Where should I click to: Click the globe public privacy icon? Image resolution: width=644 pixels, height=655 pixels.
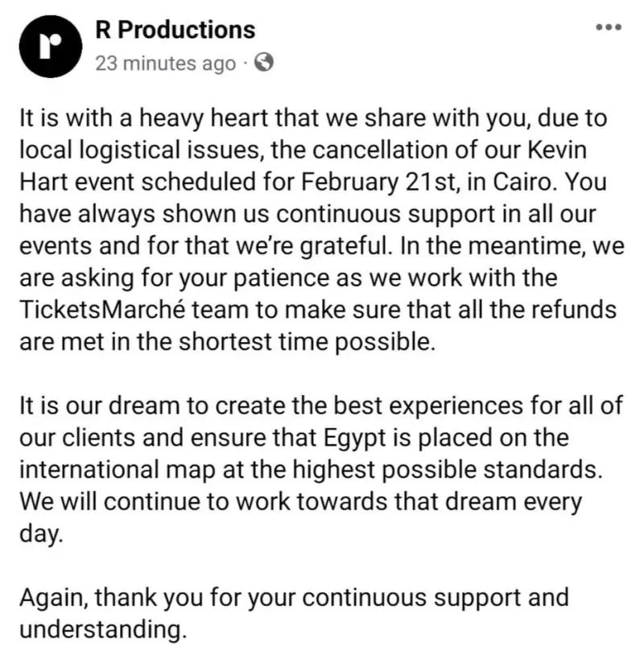point(263,62)
